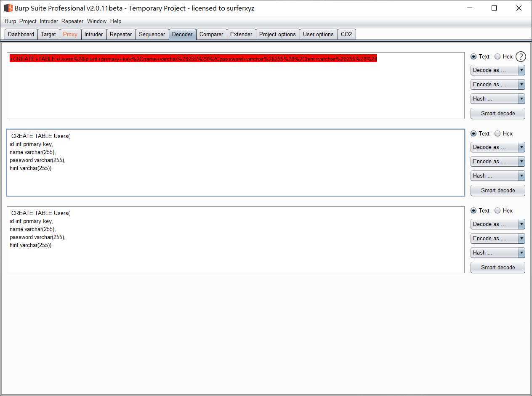Screen dimensions: 532x396
Task: Maximize the Burp Suite window
Action: [x=494, y=8]
